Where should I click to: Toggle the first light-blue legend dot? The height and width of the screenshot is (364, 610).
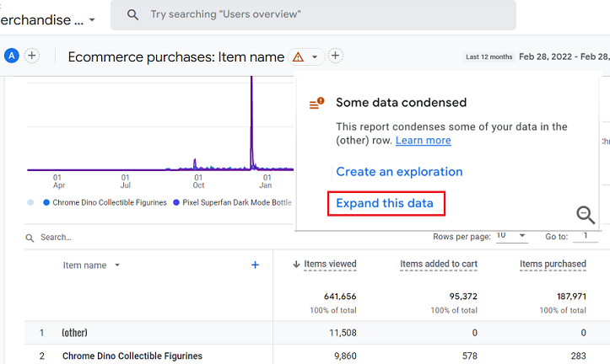(31, 202)
